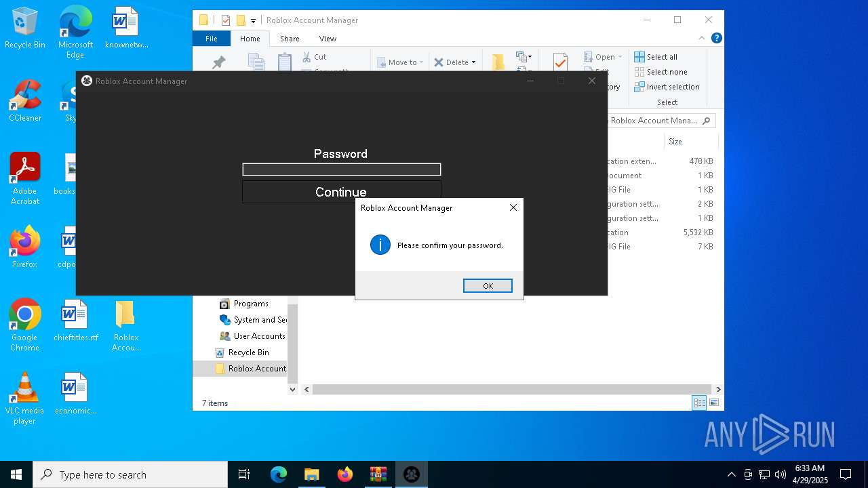Open Edge from the taskbar
Viewport: 868px width, 488px height.
click(x=279, y=474)
